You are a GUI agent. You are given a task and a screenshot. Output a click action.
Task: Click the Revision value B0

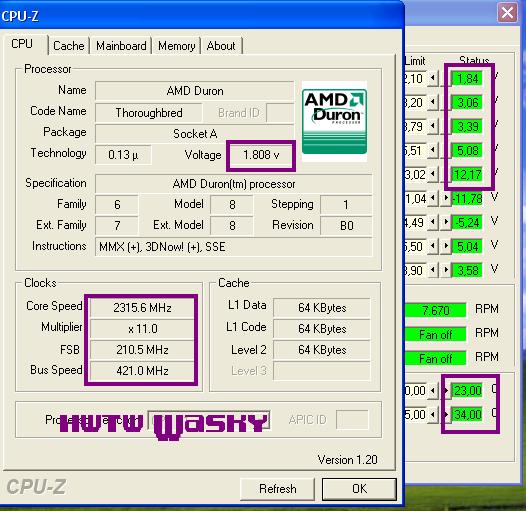click(346, 225)
